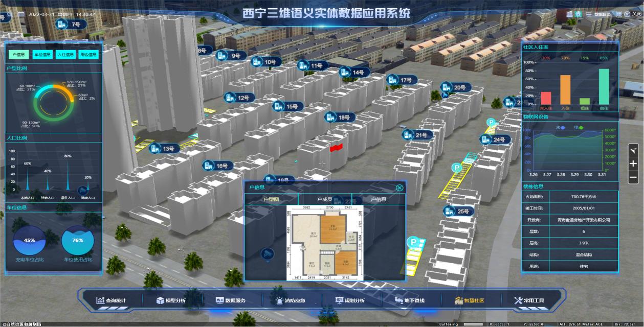Zoom in with the plus button
Viewport: 644px width, 327px height.
[633, 164]
